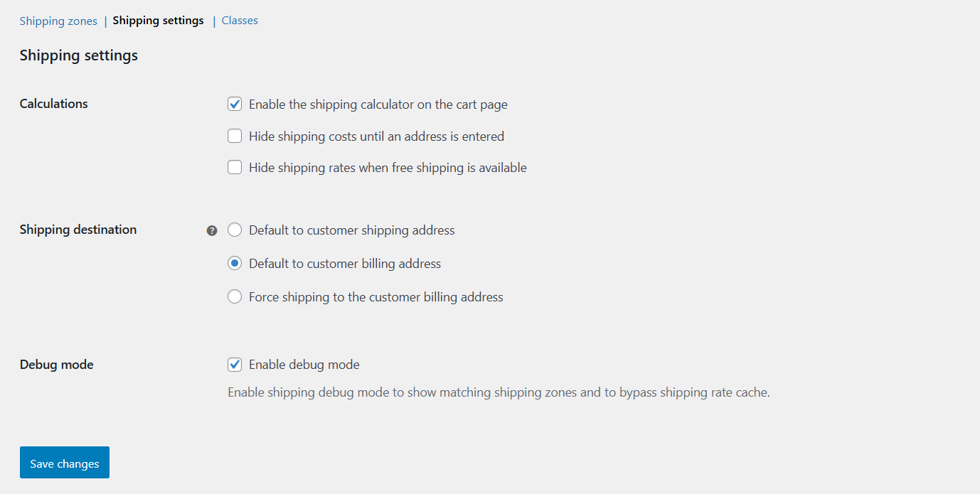Screen dimensions: 980x494
Task: Choose the Force shipping to billing radio circle
Action: pyautogui.click(x=235, y=297)
